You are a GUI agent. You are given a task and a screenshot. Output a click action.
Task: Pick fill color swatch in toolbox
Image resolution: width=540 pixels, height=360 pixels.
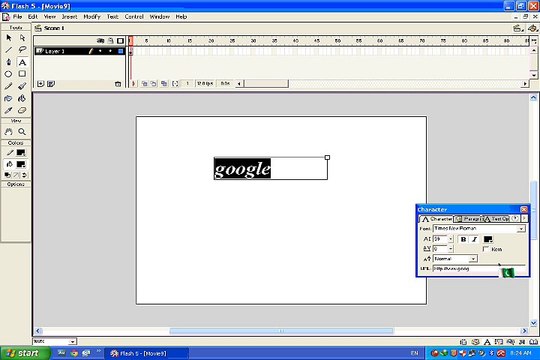(21, 164)
